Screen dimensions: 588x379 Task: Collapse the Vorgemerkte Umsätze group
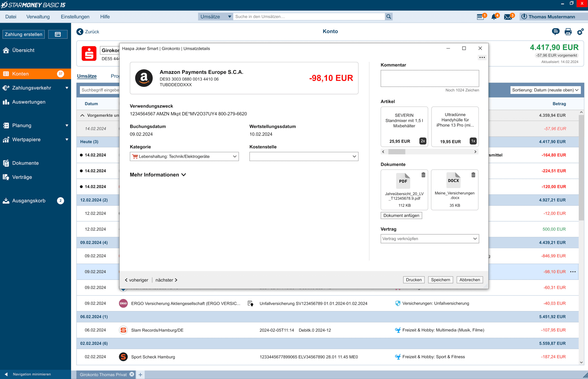pyautogui.click(x=82, y=115)
